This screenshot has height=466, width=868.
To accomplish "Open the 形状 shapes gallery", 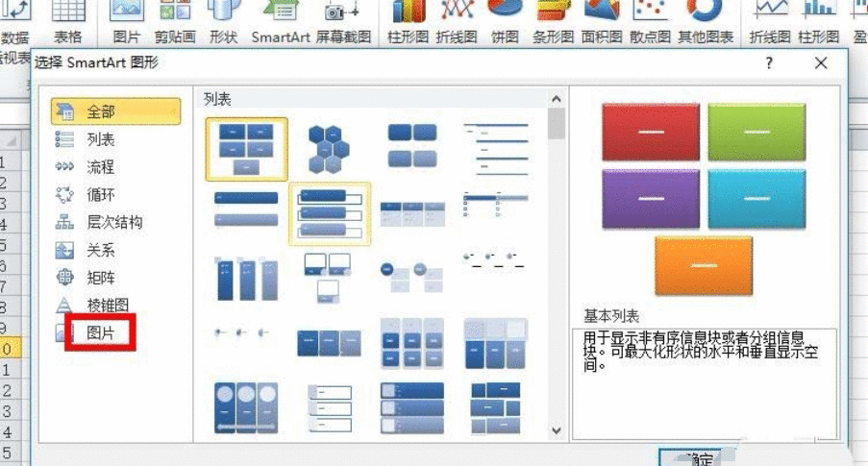I will (223, 23).
